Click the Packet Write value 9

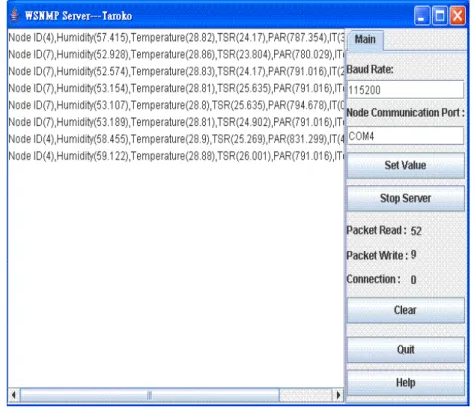(x=413, y=255)
